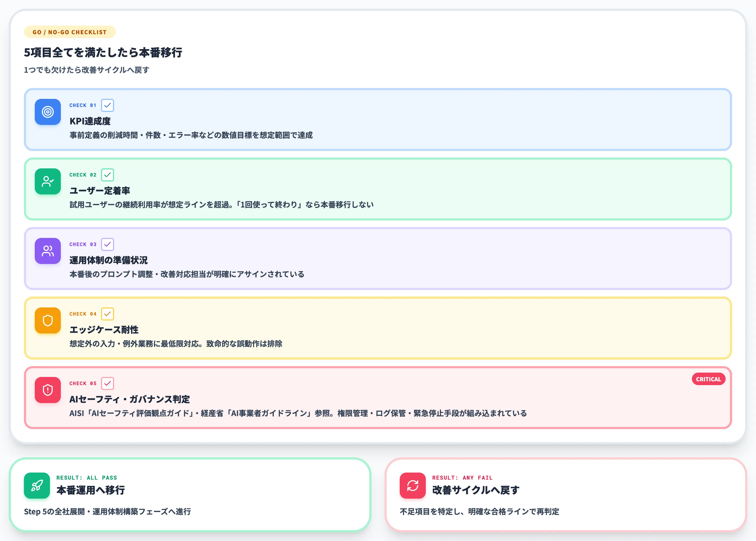Screen dimensions: 756x541
Task: Click the orange shield icon for エッジケース耐性
Action: click(48, 320)
